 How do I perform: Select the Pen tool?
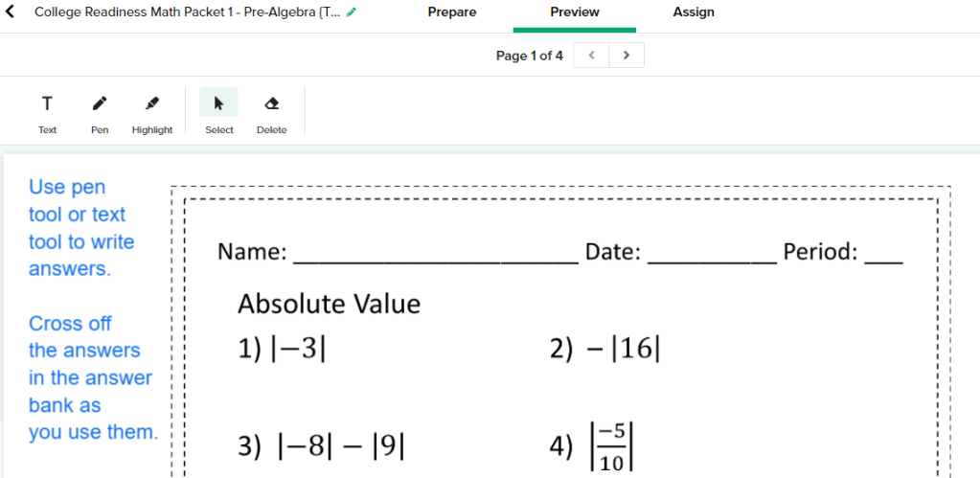tap(100, 112)
